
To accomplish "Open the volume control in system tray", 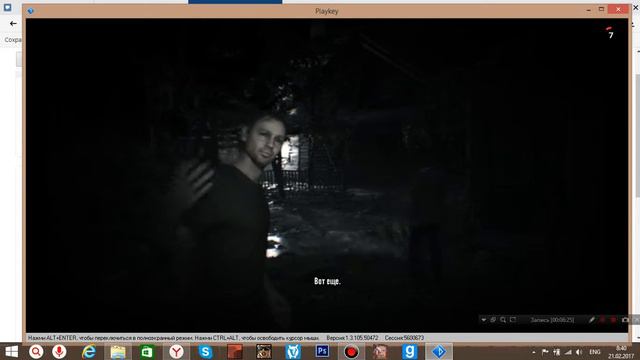I will point(579,352).
